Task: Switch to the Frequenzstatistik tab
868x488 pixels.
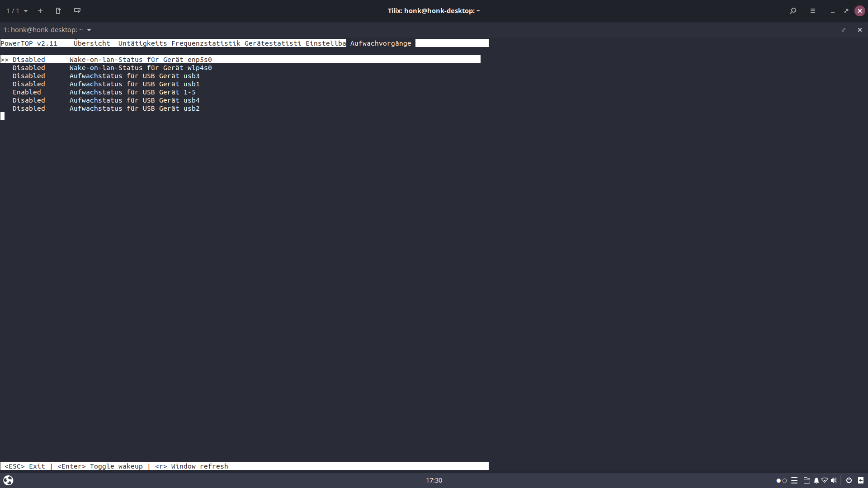Action: click(x=206, y=43)
